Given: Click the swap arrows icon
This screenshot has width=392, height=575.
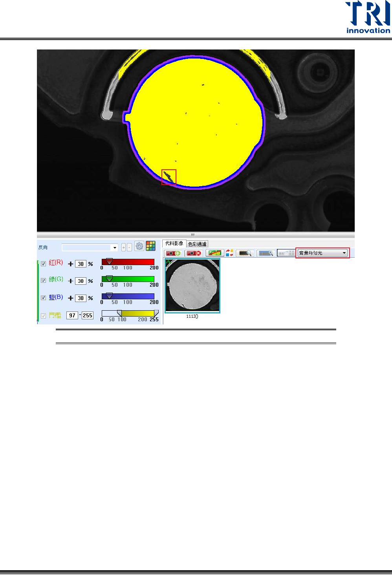Looking at the screenshot, I should click(x=229, y=253).
